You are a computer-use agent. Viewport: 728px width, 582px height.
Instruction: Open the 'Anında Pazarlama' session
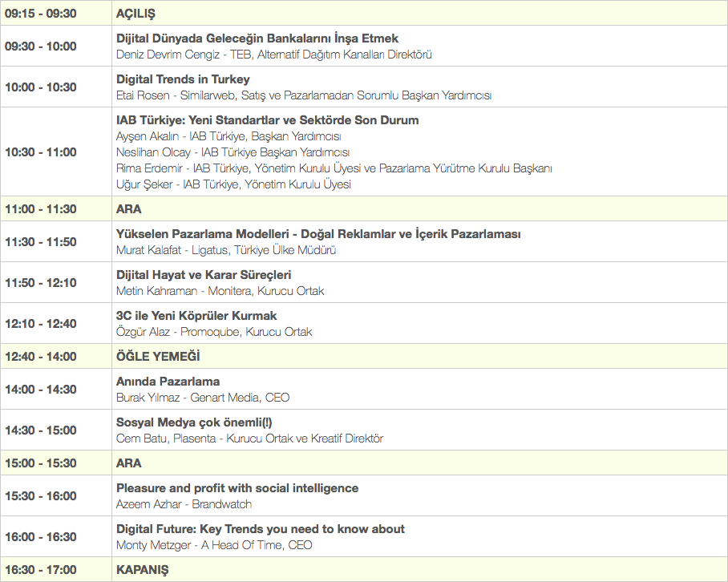(168, 382)
